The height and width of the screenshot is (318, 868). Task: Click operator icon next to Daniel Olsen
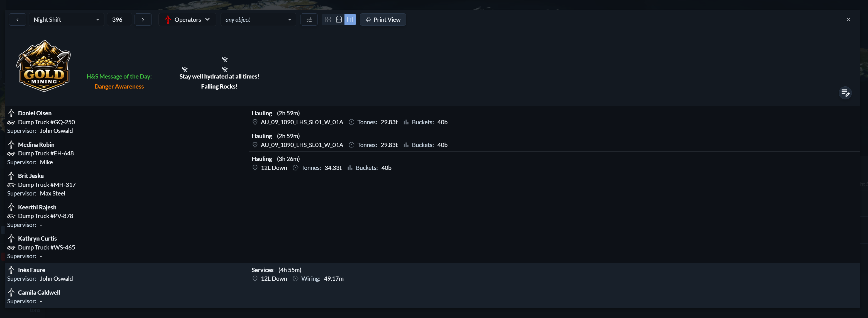[x=11, y=113]
